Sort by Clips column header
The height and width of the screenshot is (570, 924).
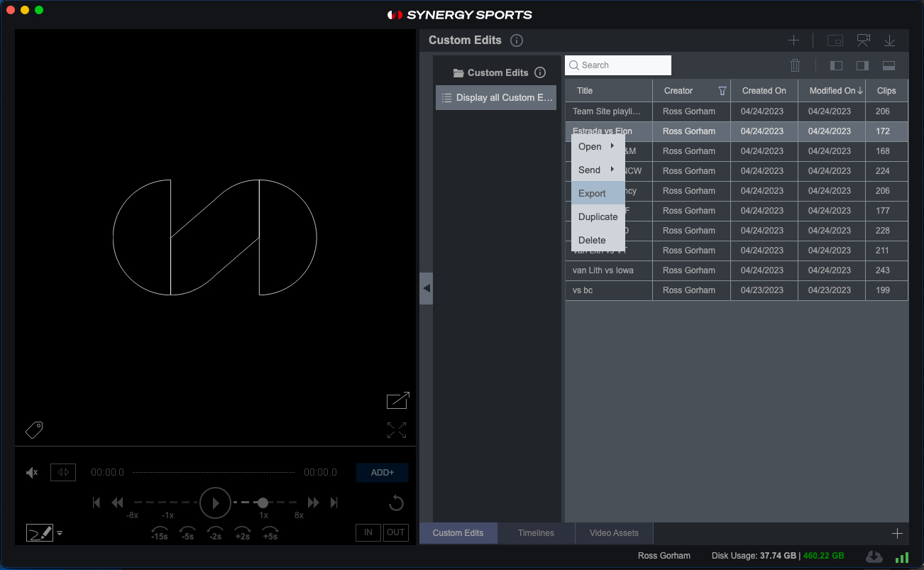[x=886, y=91]
